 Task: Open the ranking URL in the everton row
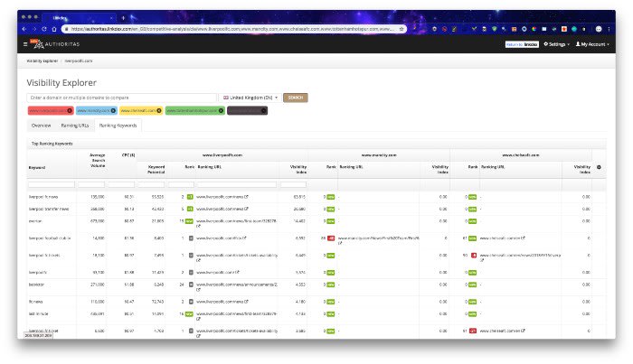(237, 221)
